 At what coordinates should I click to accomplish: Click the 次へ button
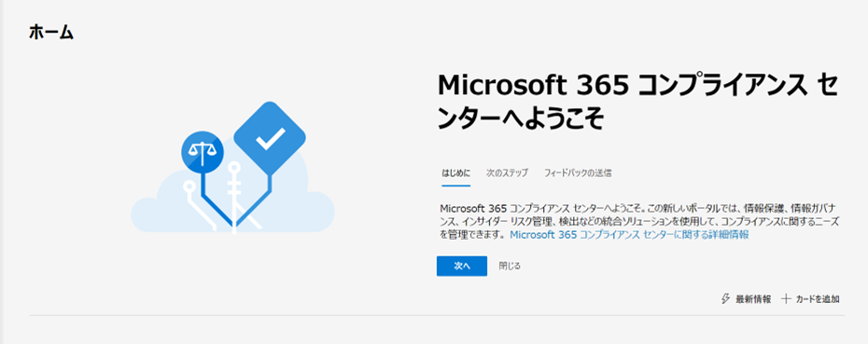click(x=462, y=266)
